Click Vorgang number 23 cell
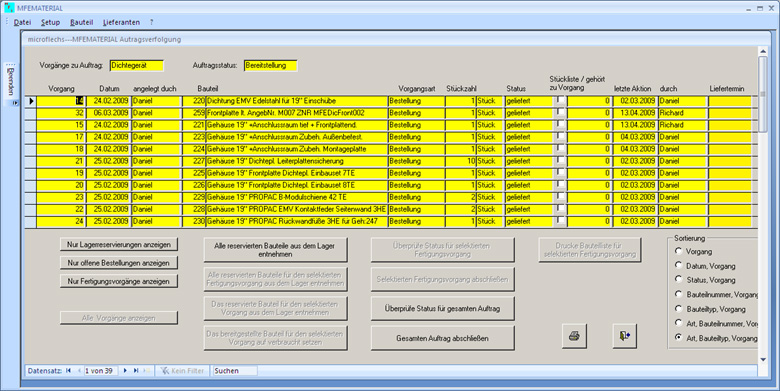 [x=61, y=197]
